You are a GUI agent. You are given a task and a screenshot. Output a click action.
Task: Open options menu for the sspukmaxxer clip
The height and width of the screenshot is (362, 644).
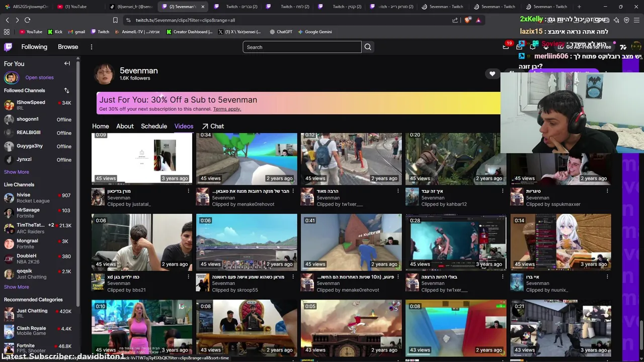(x=607, y=191)
